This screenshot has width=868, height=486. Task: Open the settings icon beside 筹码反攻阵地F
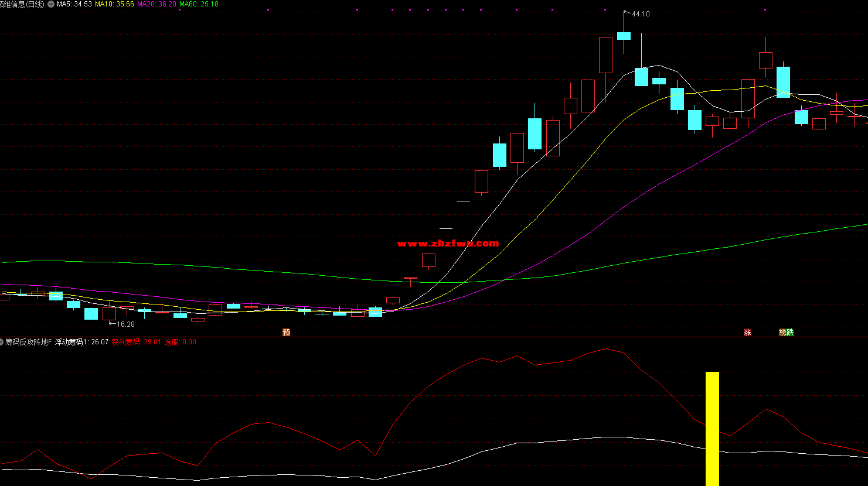[x=2, y=342]
